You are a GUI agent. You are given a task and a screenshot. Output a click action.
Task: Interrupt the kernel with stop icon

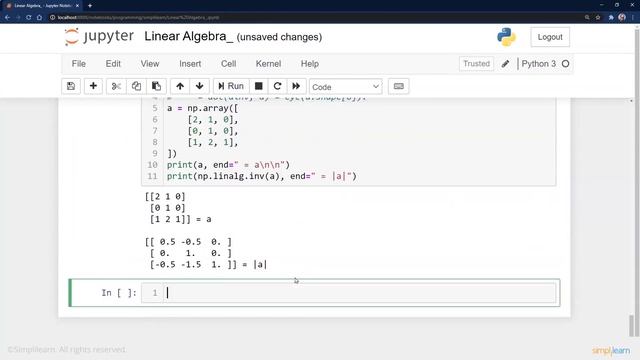258,86
